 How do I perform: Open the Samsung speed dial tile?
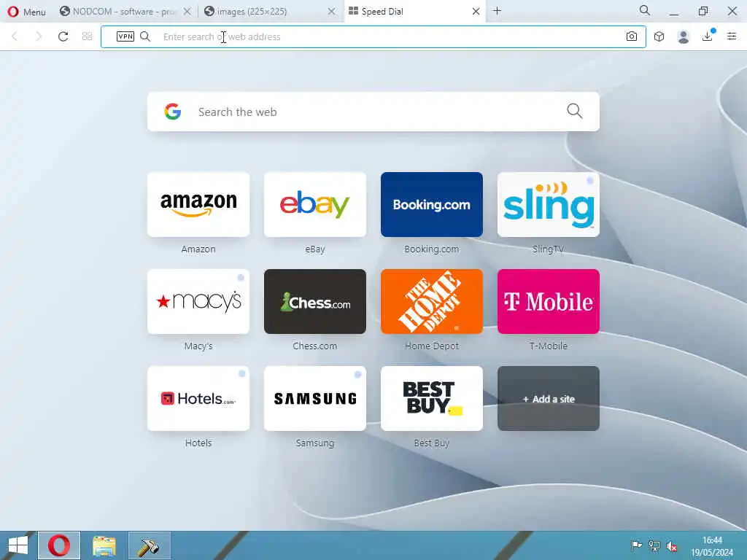[315, 399]
